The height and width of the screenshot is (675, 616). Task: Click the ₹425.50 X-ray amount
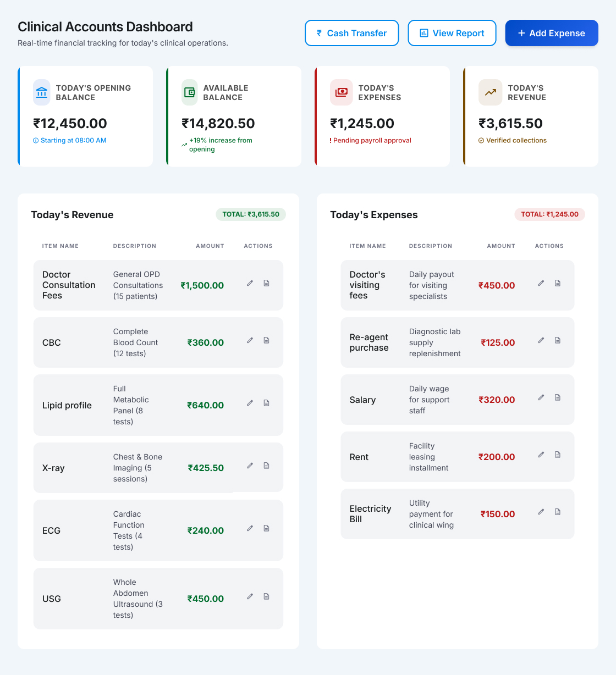206,468
